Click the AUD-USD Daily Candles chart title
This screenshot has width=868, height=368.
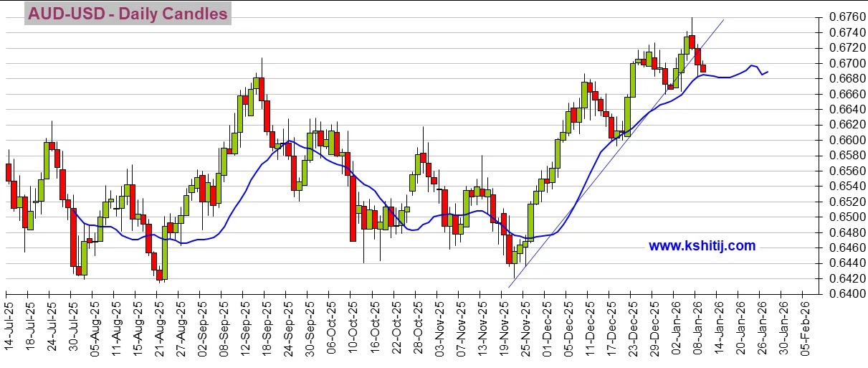[x=128, y=14]
